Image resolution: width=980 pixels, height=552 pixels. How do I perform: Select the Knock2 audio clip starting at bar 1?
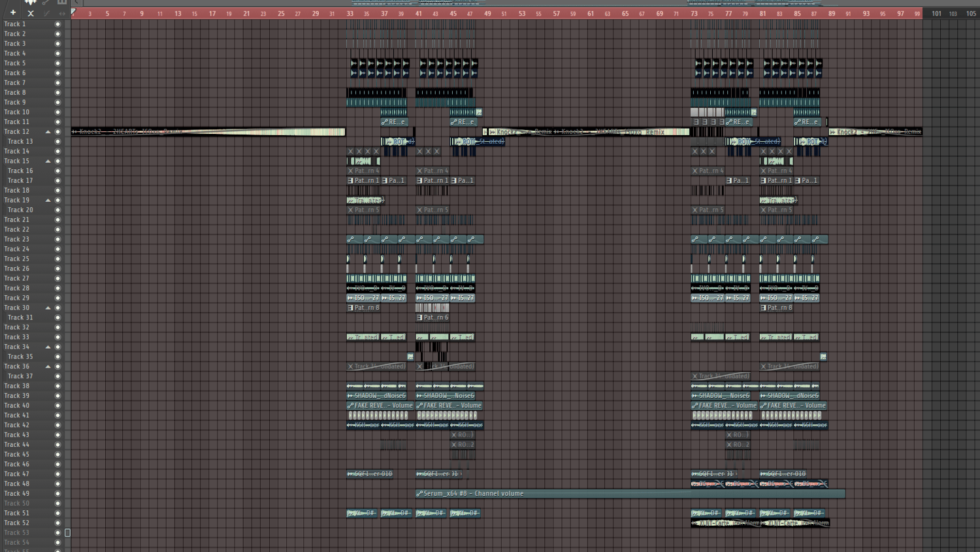click(208, 132)
